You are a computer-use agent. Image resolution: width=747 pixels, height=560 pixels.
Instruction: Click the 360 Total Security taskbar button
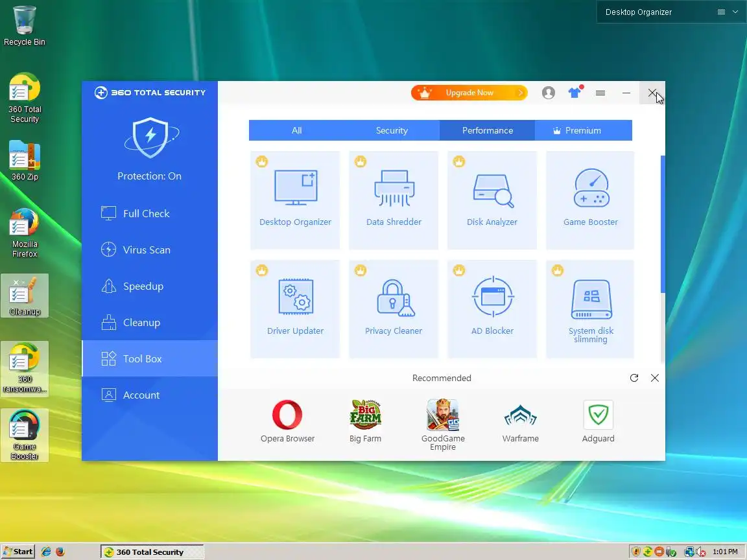pos(152,552)
